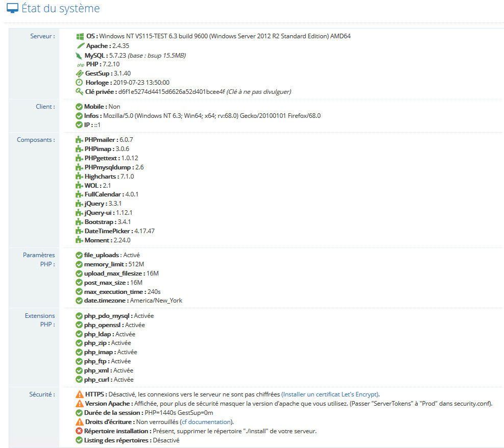Click the puzzle icon beside FullCalendar
The image size is (504, 448).
pos(79,194)
